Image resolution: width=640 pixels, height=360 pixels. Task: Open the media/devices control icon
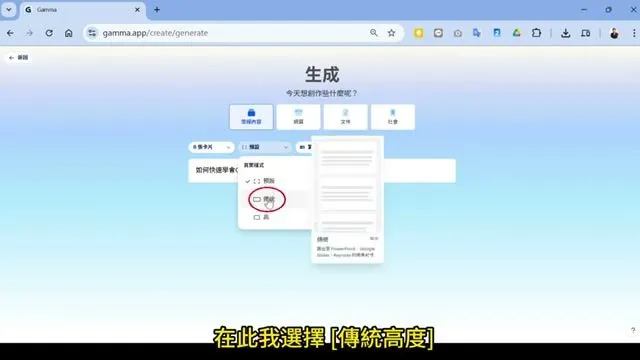click(585, 33)
